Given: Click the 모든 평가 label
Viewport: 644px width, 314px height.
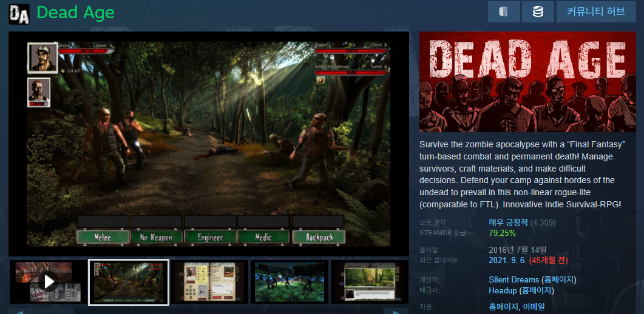Looking at the screenshot, I should pos(433,223).
